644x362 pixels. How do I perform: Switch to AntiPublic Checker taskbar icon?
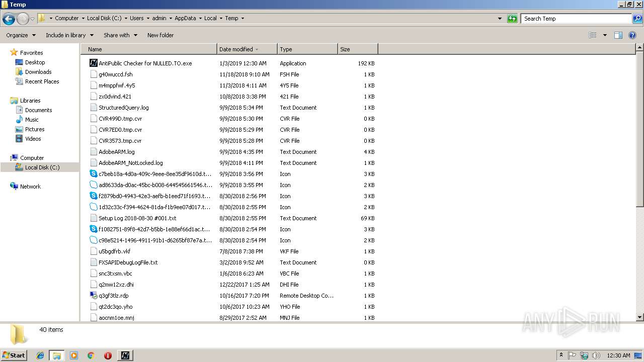click(125, 355)
